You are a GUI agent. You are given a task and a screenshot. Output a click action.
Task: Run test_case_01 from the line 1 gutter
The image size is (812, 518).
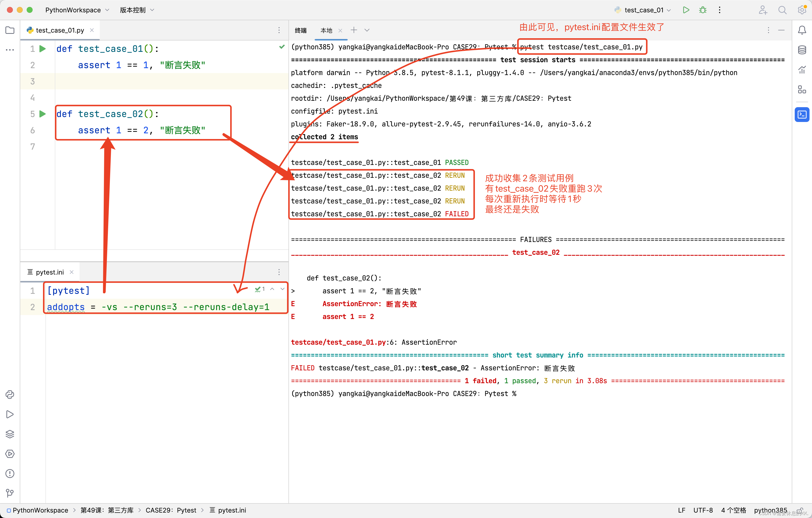click(x=42, y=49)
